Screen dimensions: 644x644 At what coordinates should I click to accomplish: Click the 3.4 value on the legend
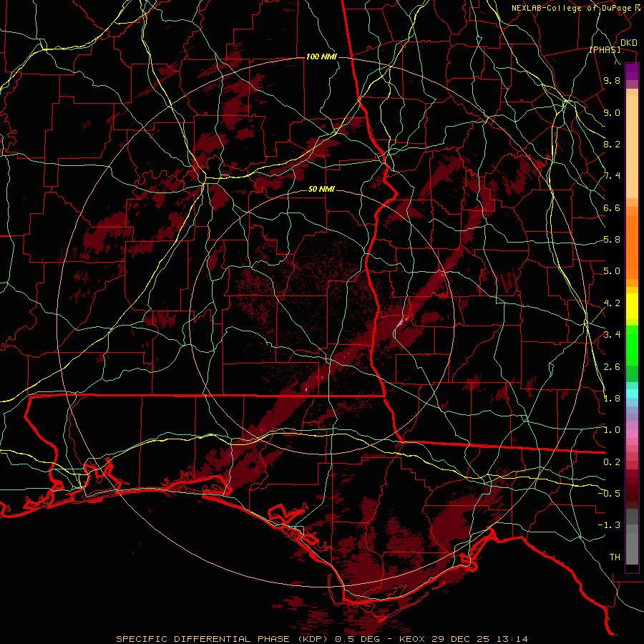[612, 335]
